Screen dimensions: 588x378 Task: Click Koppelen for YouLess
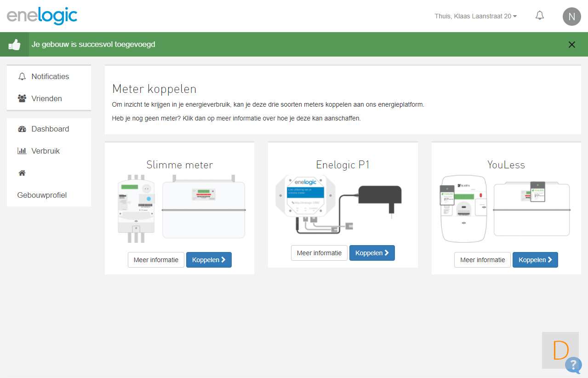point(535,260)
